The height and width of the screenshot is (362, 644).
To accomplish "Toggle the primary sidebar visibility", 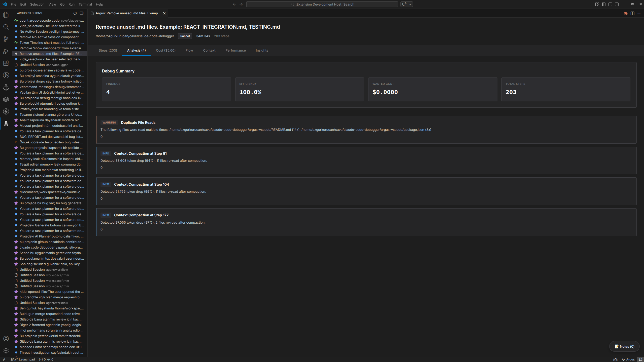I will (x=603, y=4).
